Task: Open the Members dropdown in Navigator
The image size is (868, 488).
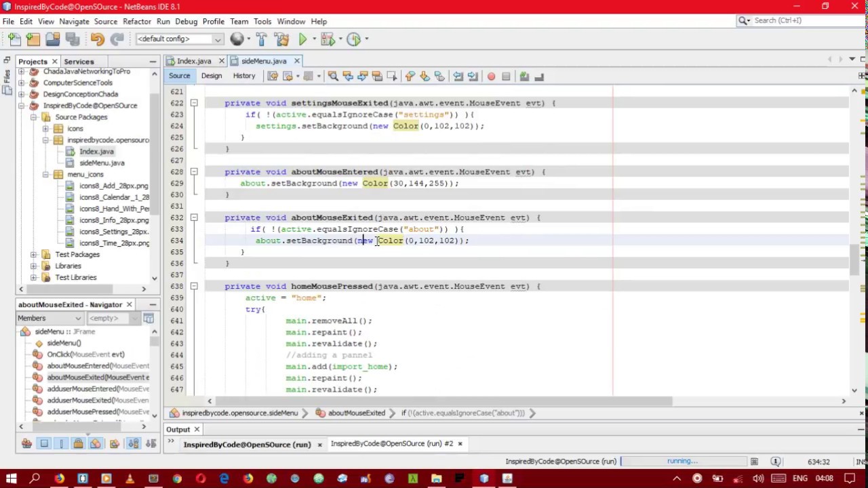Action: [50, 318]
